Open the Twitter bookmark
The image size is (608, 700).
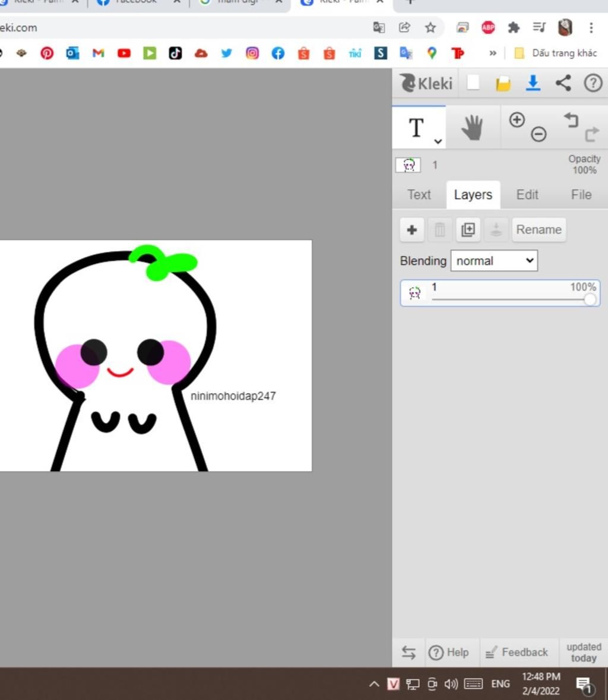227,53
